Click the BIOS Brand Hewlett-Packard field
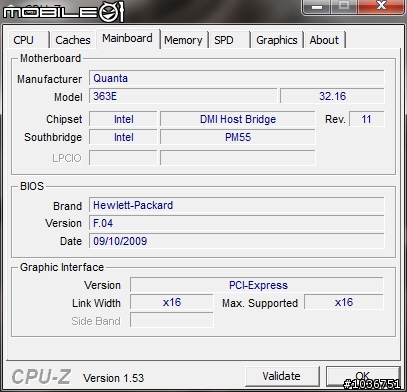The image size is (407, 392). (x=237, y=205)
